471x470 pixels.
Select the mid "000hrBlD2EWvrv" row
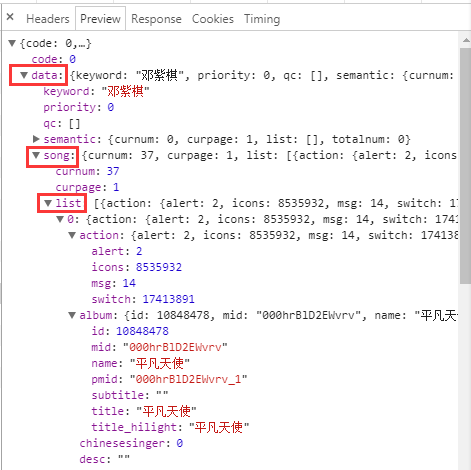pyautogui.click(x=159, y=347)
